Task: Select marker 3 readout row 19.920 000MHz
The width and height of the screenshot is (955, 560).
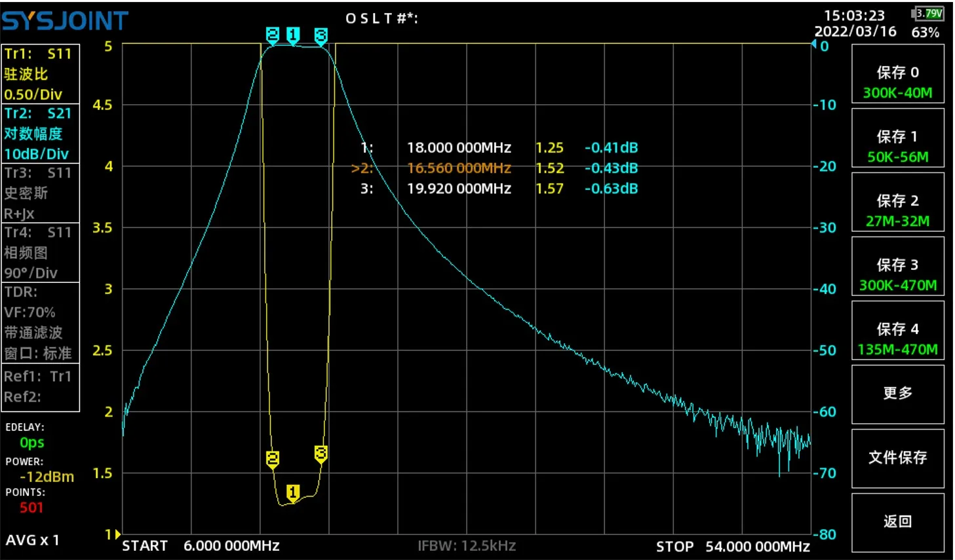Action: (499, 189)
